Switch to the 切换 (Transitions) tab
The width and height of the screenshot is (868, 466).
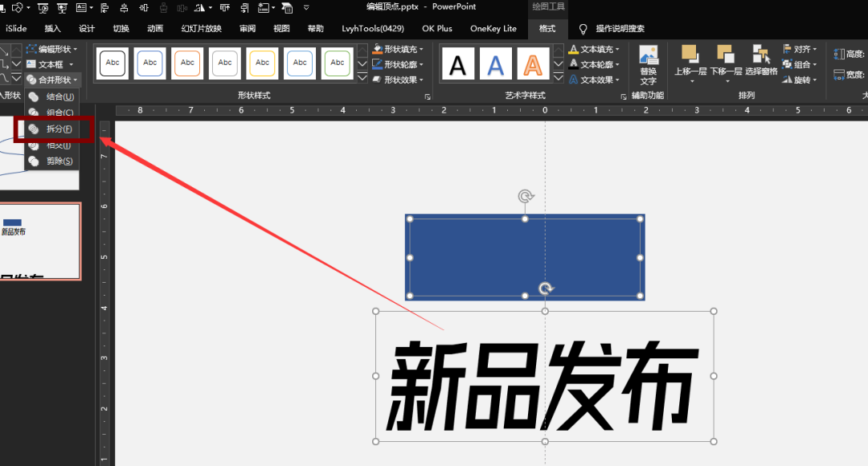coord(121,28)
